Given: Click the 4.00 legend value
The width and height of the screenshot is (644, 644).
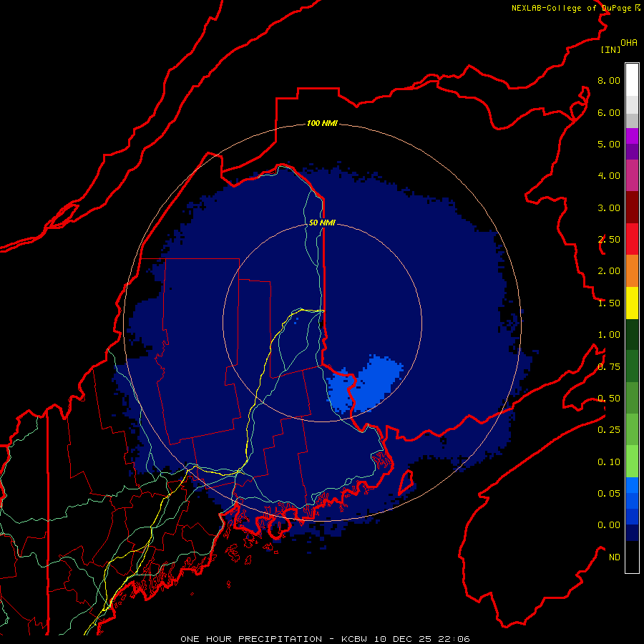Looking at the screenshot, I should pyautogui.click(x=609, y=176).
